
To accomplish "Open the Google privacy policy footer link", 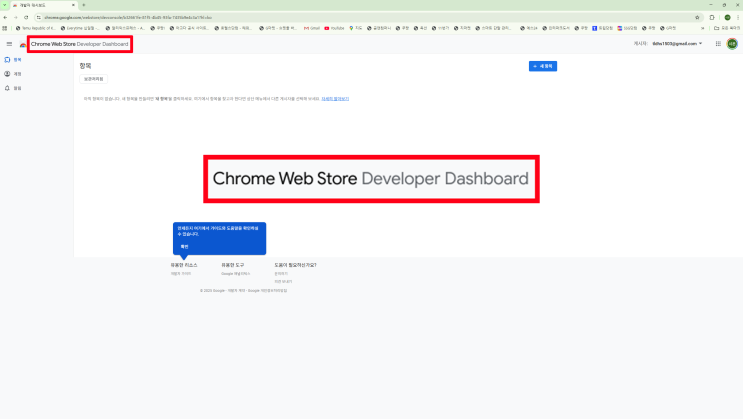I will click(x=267, y=291).
